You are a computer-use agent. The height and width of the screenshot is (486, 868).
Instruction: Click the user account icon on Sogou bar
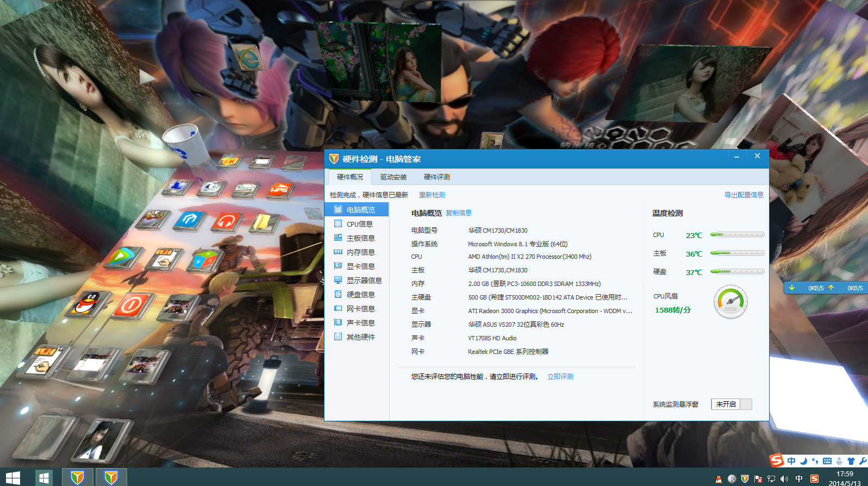[x=839, y=461]
